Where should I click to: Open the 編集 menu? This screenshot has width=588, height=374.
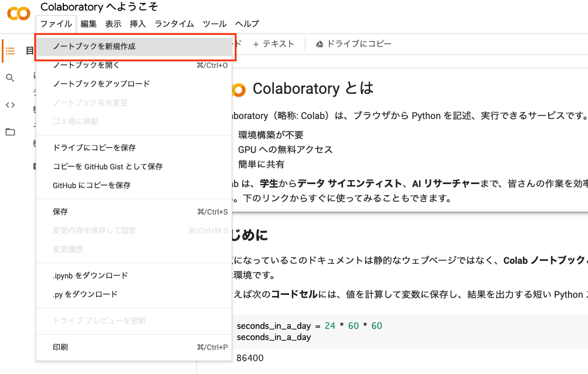tap(89, 24)
